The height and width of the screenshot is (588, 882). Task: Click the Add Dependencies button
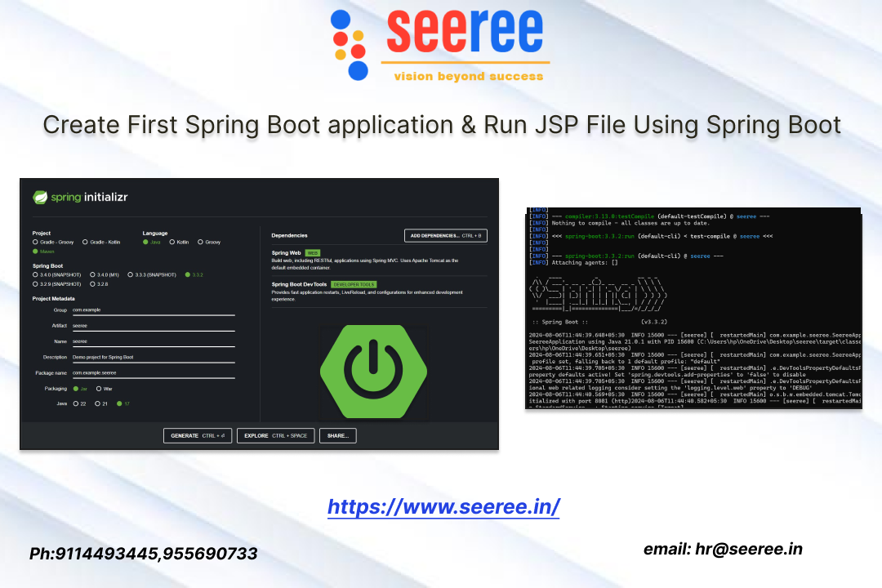[x=446, y=236]
